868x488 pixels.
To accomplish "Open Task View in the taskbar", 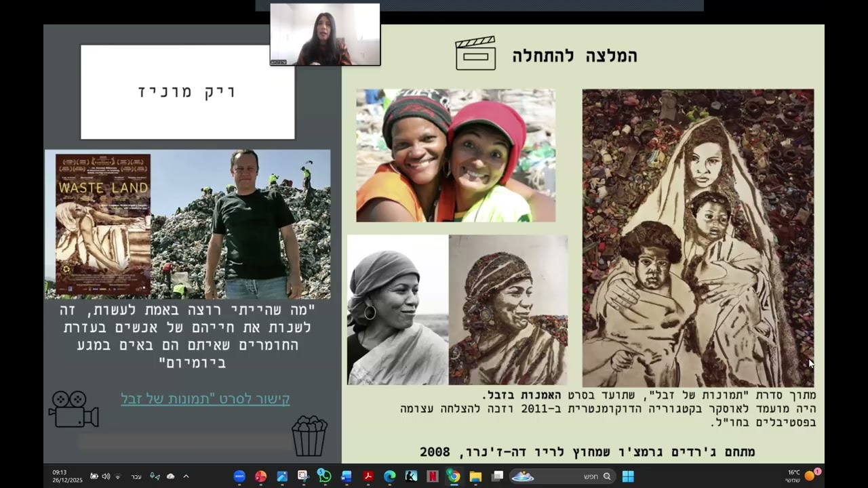I will [497, 476].
